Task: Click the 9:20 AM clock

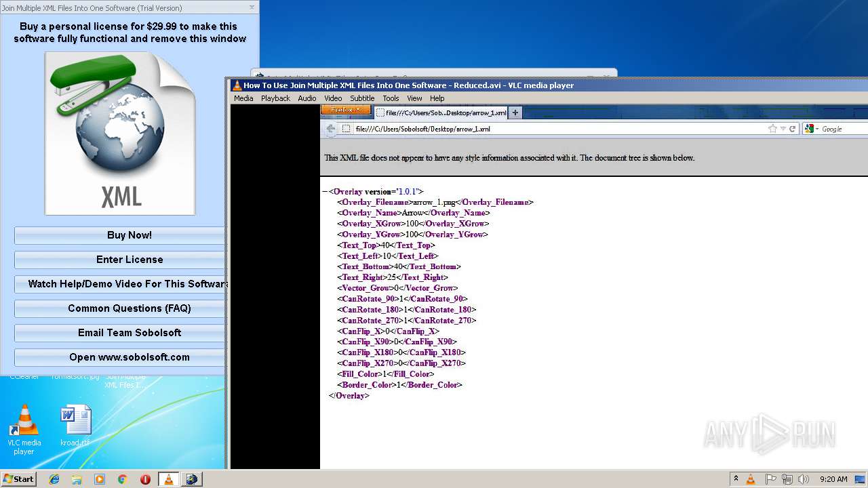Action: [x=833, y=479]
